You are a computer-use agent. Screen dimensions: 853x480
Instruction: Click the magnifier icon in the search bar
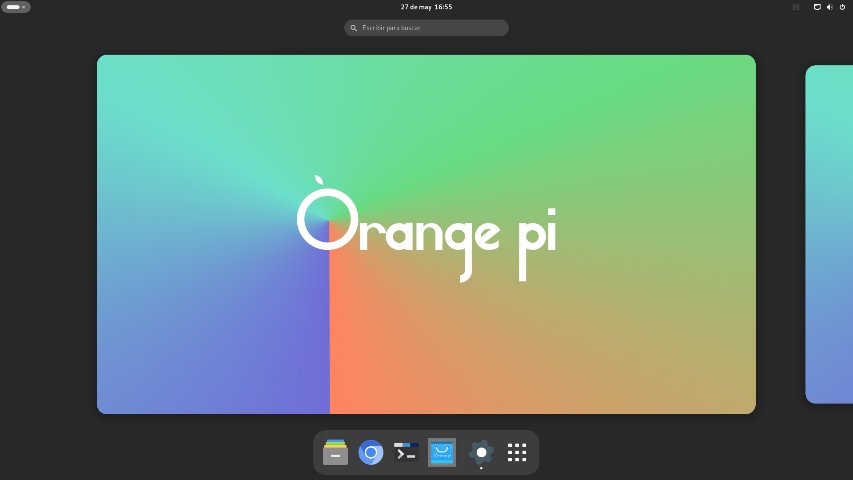(354, 28)
